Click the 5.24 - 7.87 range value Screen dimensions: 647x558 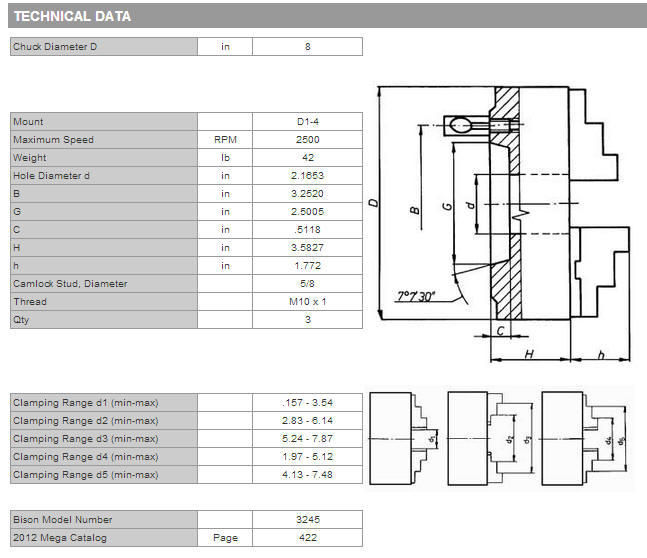click(307, 438)
